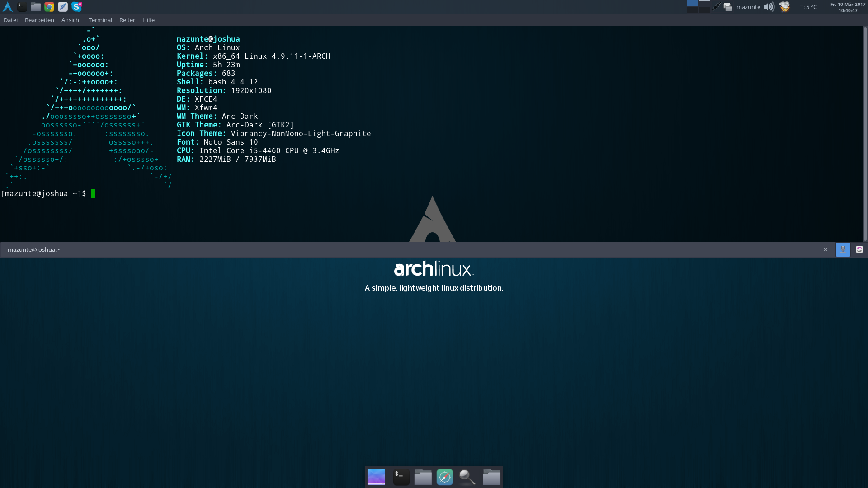
Task: Open the Bearbeiten menu
Action: (39, 20)
